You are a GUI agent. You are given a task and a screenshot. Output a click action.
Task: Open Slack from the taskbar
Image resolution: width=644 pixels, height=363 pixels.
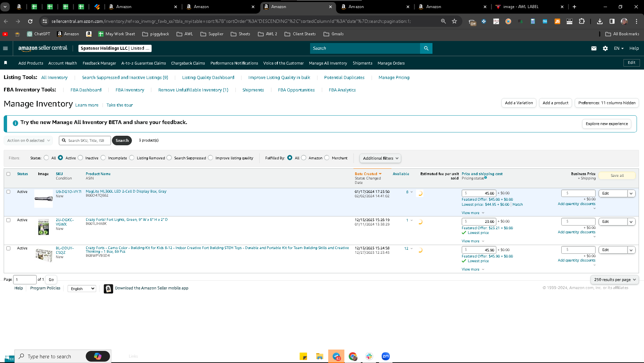pyautogui.click(x=369, y=356)
